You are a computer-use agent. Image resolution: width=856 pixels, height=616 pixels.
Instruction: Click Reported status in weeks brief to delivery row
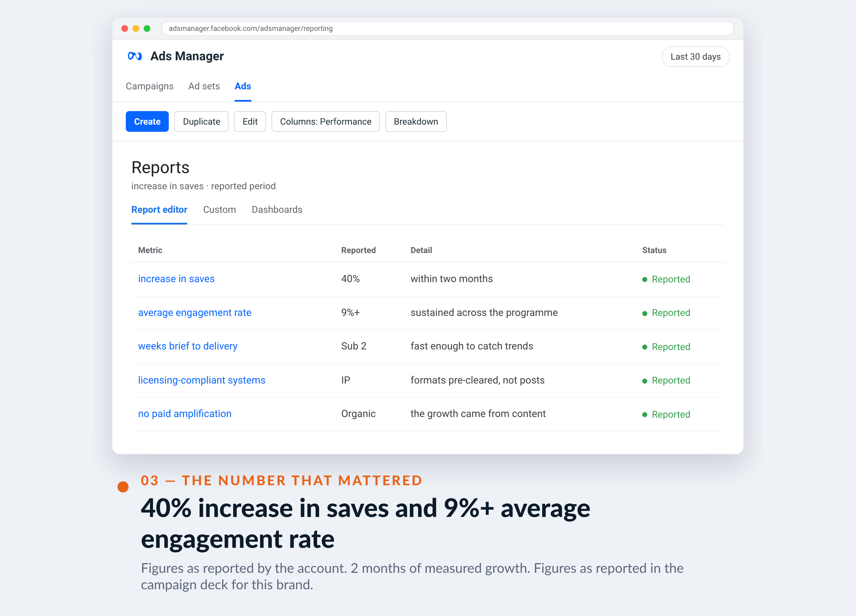[x=666, y=347]
